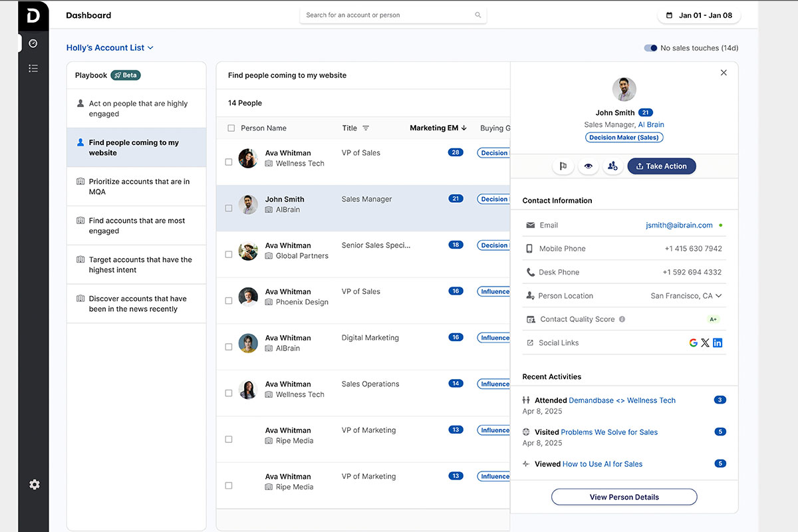Viewport: 798px width, 532px height.
Task: Check the select-all checkbox beside Person Name
Action: point(231,128)
